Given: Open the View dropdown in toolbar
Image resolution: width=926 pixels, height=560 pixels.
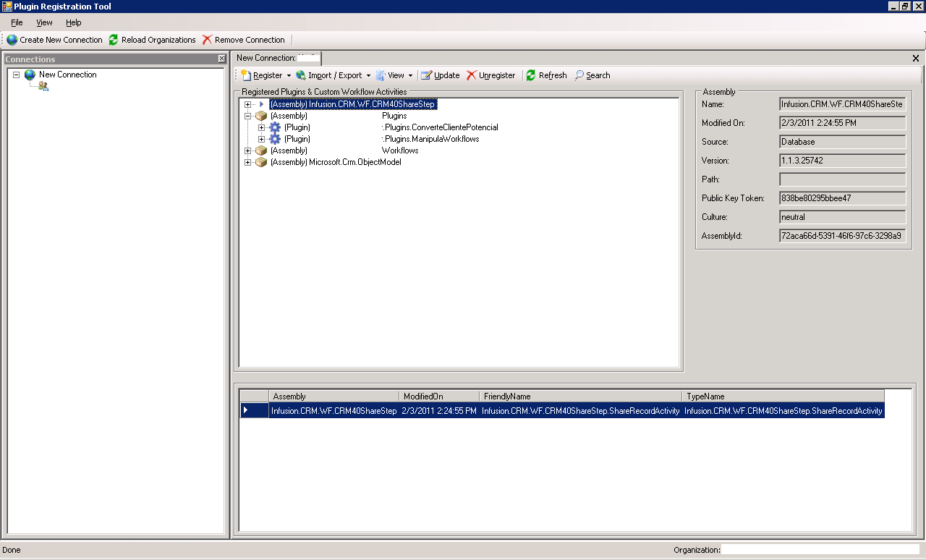Looking at the screenshot, I should 410,75.
